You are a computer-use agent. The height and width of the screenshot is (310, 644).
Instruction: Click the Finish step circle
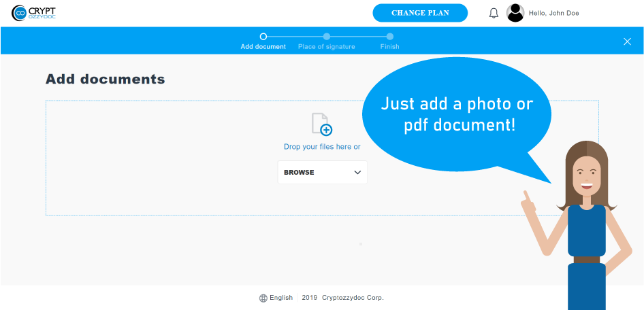[390, 37]
